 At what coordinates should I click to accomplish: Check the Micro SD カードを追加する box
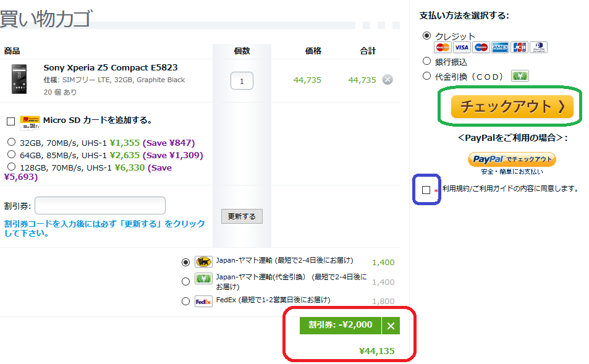(11, 121)
